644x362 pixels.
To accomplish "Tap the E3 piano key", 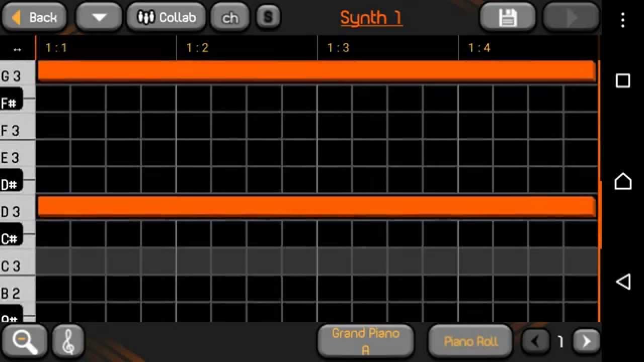I will (x=18, y=155).
